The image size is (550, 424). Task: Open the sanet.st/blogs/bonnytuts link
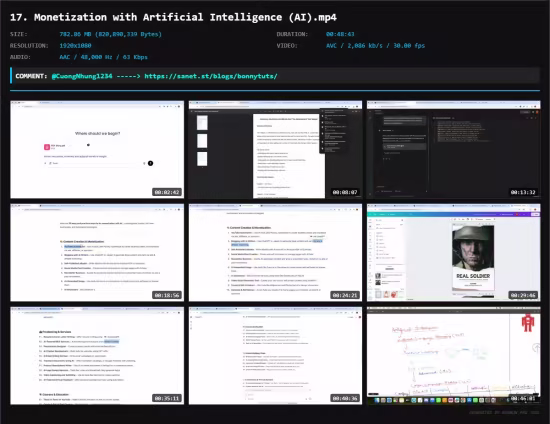click(211, 76)
